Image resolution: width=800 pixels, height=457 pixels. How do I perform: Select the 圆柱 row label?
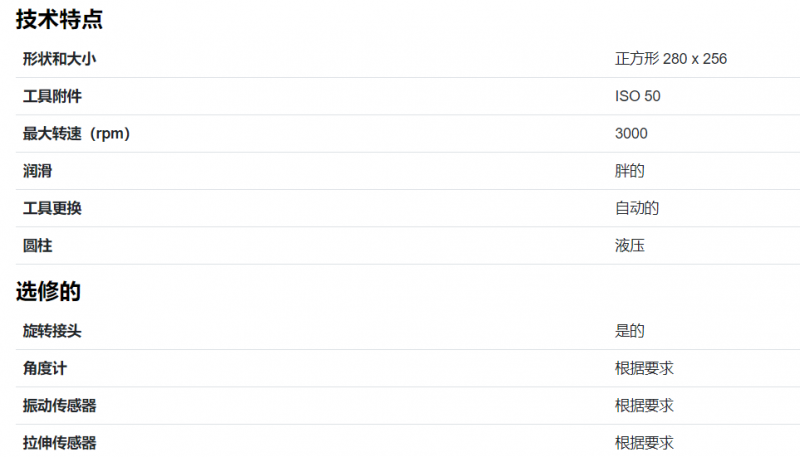point(37,246)
